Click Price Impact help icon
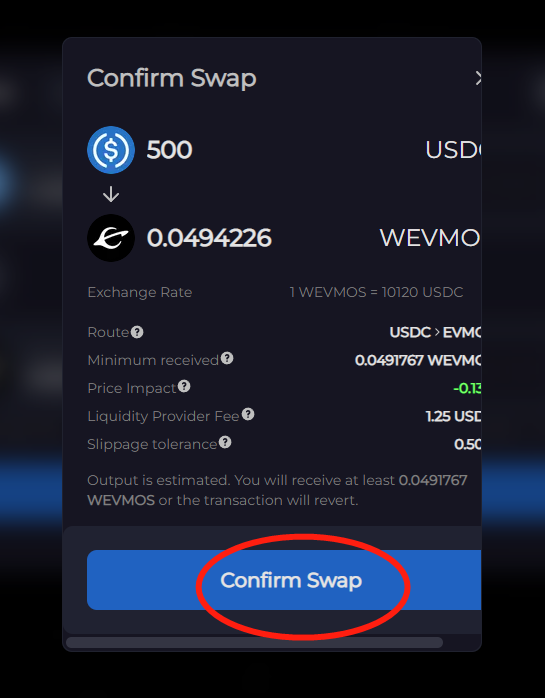This screenshot has height=698, width=545. pos(184,386)
